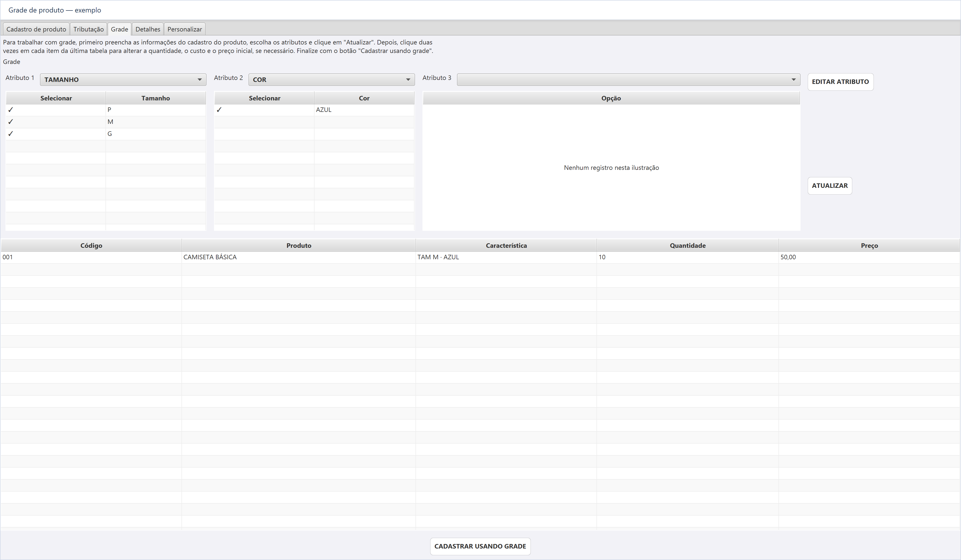Viewport: 961px width, 560px height.
Task: Open the Atributo 1 TAMANHO dropdown
Action: pos(123,80)
